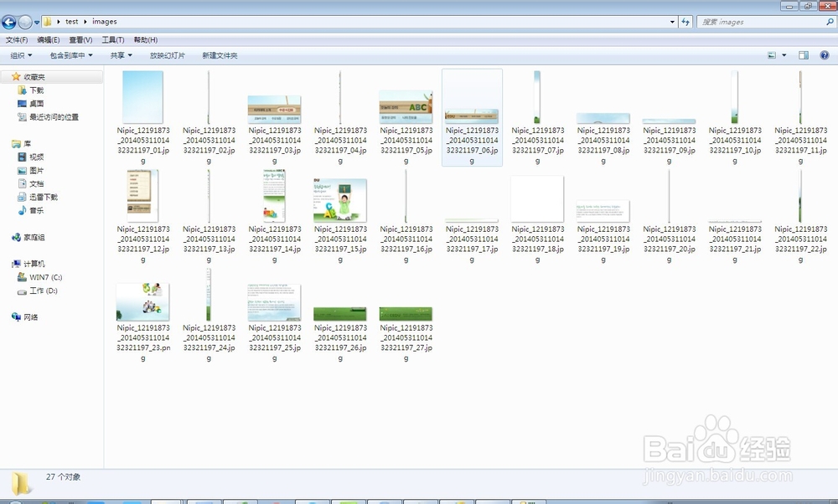Click the 27 个对象 status text
This screenshot has height=504, width=838.
point(63,476)
